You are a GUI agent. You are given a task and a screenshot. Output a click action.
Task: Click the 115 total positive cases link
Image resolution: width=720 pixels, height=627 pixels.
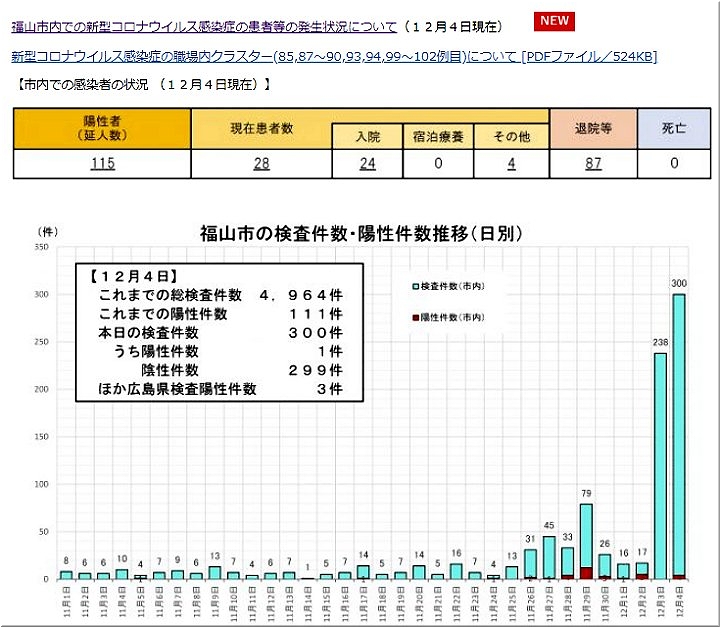(102, 164)
